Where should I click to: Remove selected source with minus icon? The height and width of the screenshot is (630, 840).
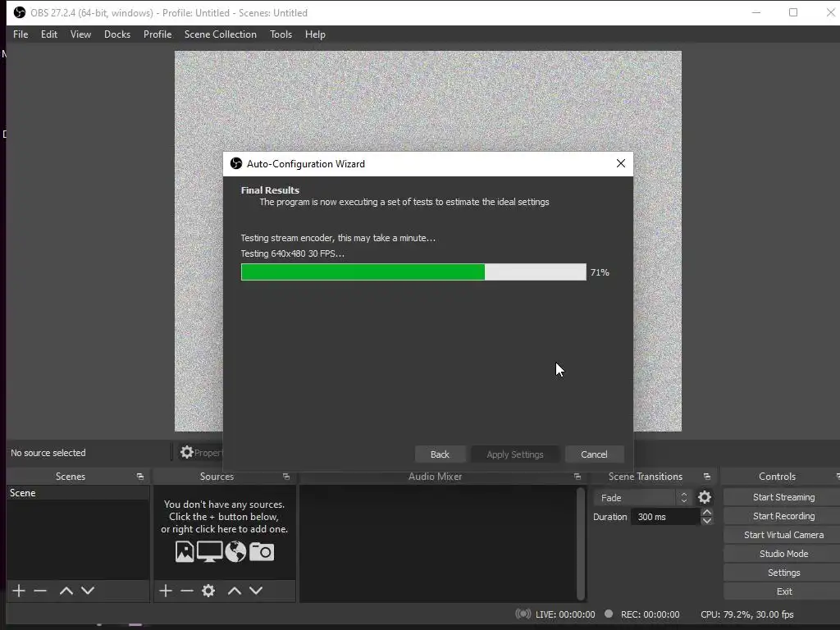tap(186, 591)
